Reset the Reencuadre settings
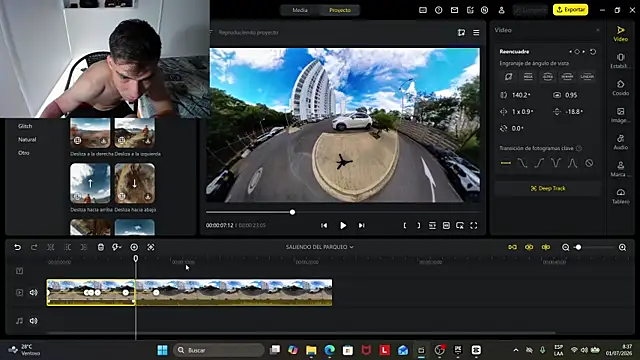This screenshot has width=640, height=360. point(593,52)
